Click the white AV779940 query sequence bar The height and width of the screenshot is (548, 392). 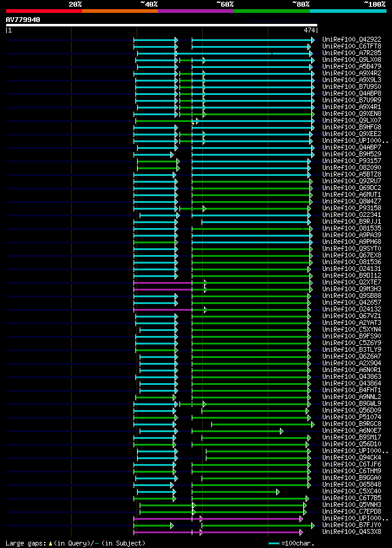pyautogui.click(x=162, y=25)
